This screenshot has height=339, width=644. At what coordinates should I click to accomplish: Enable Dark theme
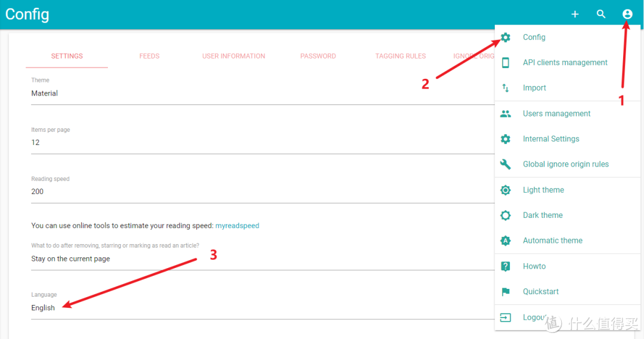point(543,215)
